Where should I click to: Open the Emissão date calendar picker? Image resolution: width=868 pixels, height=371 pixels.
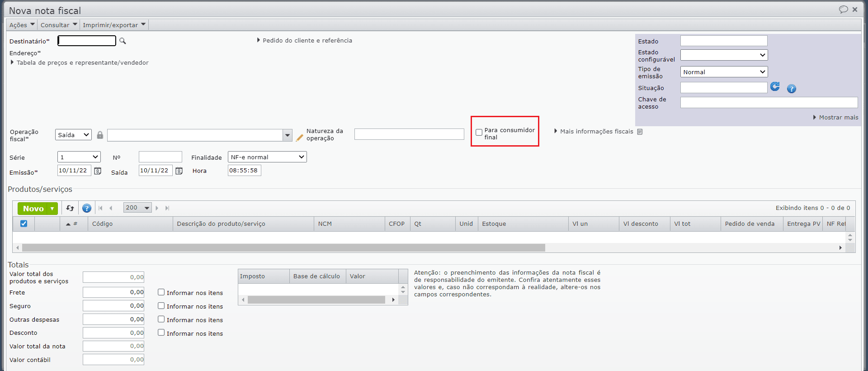(x=98, y=171)
